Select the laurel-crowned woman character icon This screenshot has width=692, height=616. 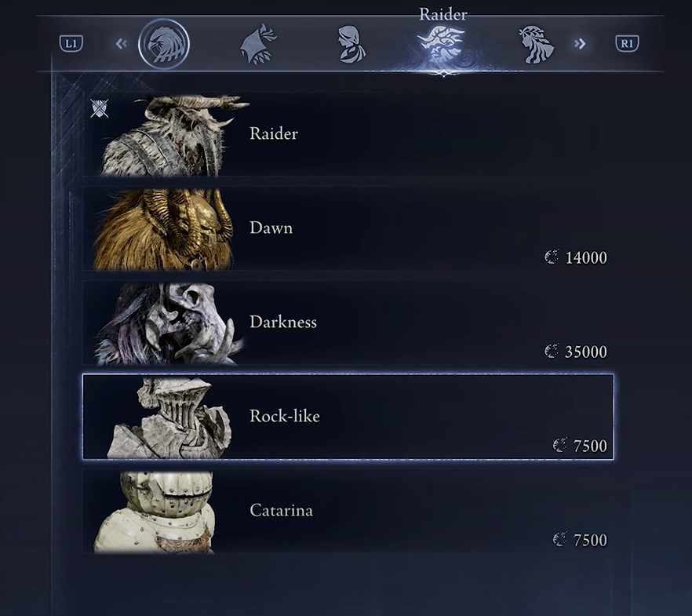(x=536, y=44)
